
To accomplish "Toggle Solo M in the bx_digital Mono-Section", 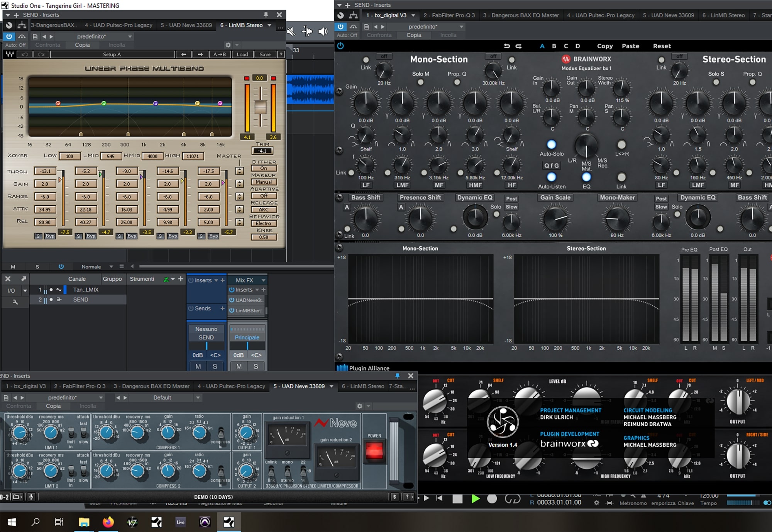I will [421, 82].
